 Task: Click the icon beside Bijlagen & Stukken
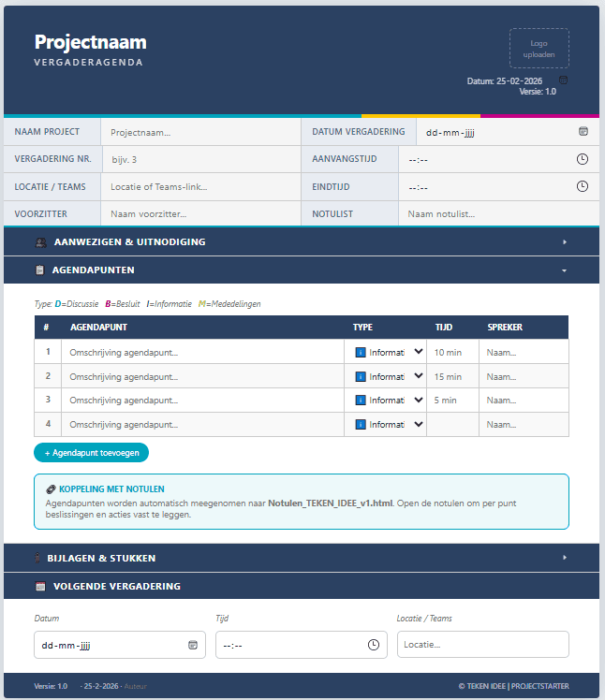pyautogui.click(x=37, y=558)
